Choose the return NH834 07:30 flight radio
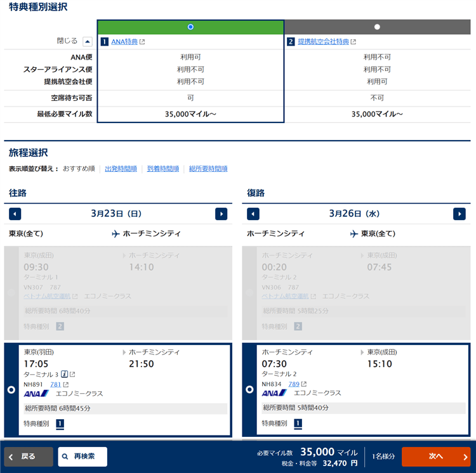 coord(249,389)
